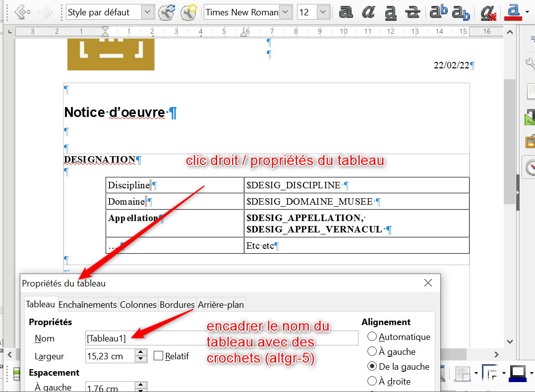Open the Arrière-plan tab
Screen dimensions: 535x392
[x=221, y=305]
